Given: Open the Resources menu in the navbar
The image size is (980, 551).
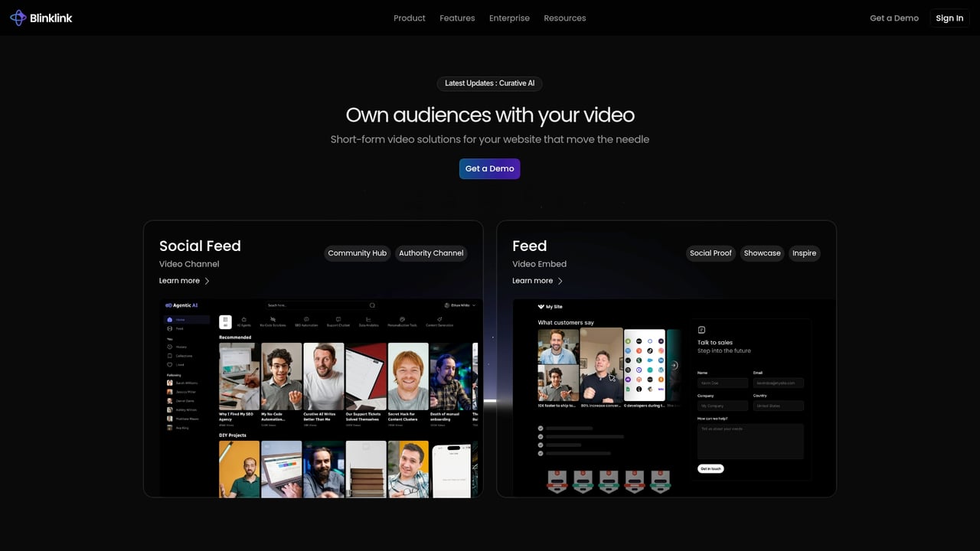Looking at the screenshot, I should (x=564, y=18).
